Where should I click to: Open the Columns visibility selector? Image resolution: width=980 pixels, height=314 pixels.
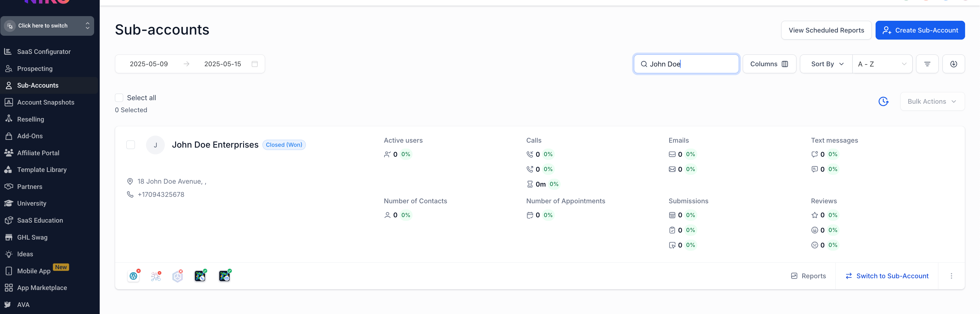coord(769,64)
